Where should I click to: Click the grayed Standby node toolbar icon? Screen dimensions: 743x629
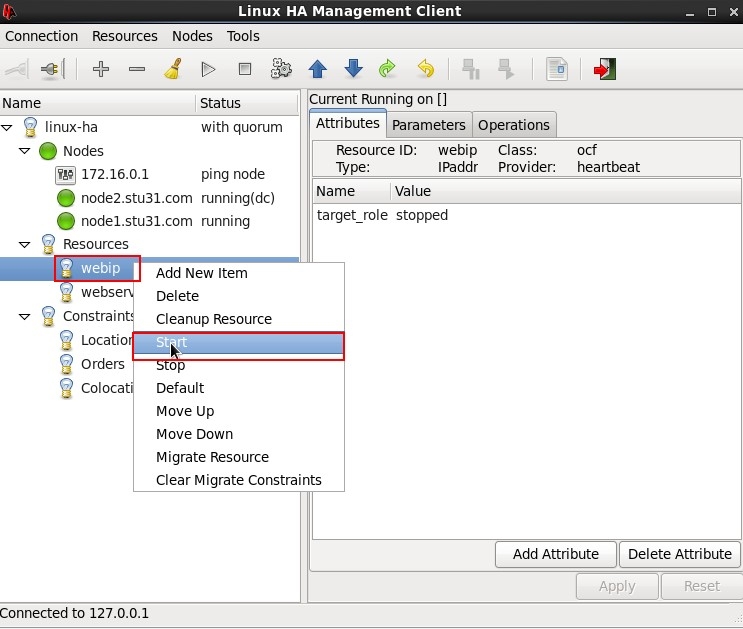tap(471, 69)
